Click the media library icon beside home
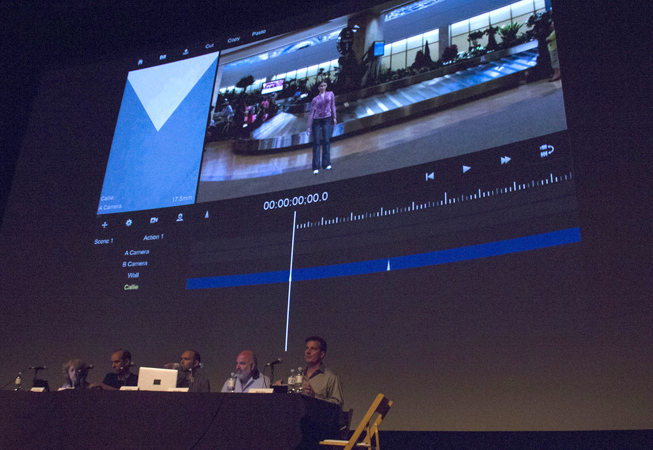The height and width of the screenshot is (450, 653). click(x=163, y=57)
